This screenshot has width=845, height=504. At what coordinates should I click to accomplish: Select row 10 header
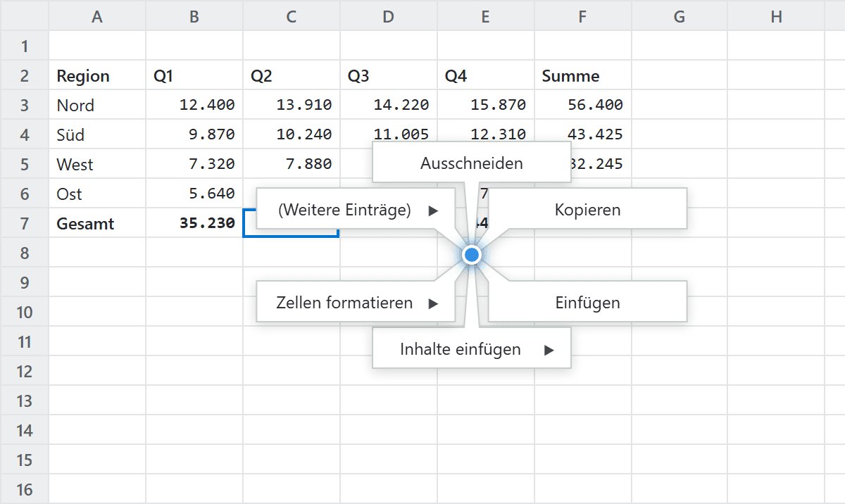[x=25, y=312]
